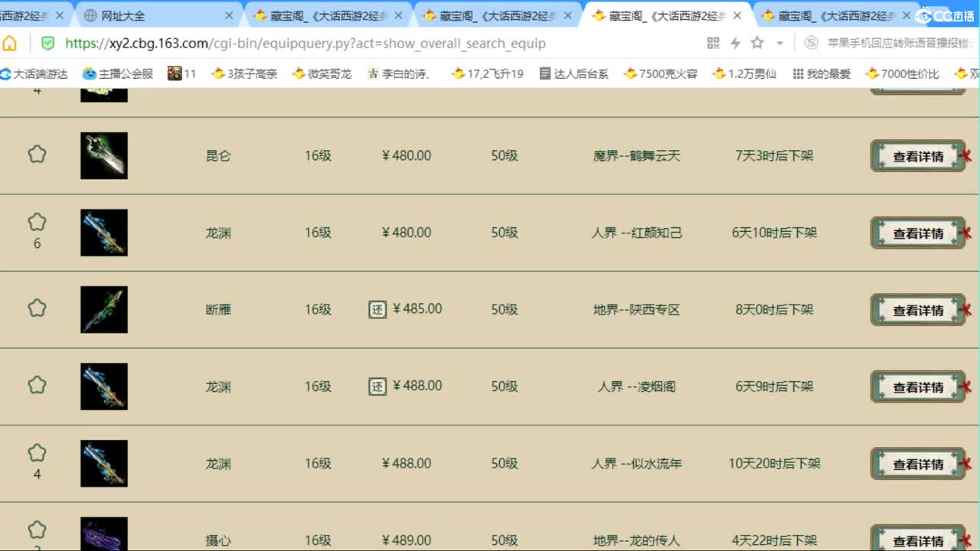Click the item name 断雁

(x=218, y=310)
